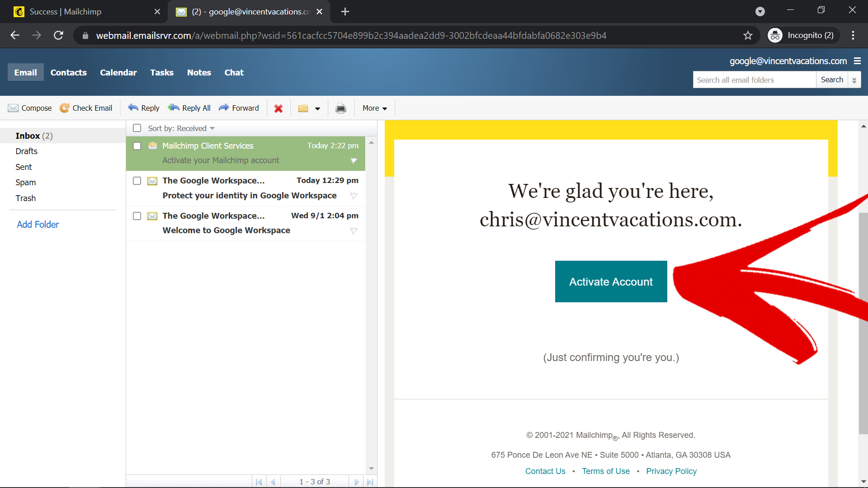
Task: Select the Inbox folder
Action: [x=63, y=136]
